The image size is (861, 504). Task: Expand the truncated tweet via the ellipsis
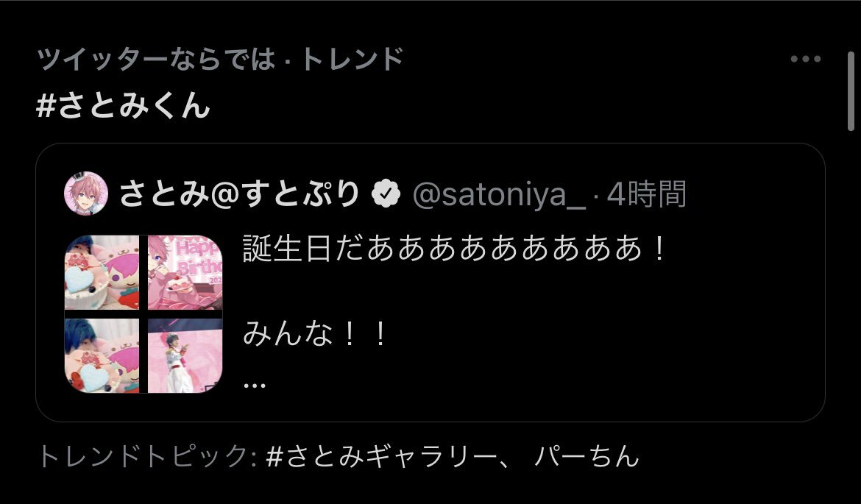click(254, 385)
